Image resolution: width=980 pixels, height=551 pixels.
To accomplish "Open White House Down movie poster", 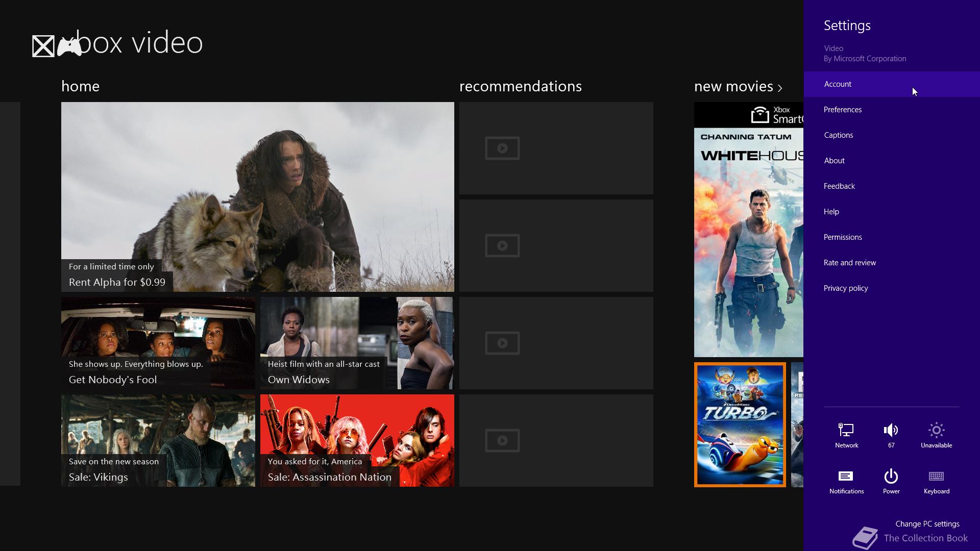I will pos(749,230).
